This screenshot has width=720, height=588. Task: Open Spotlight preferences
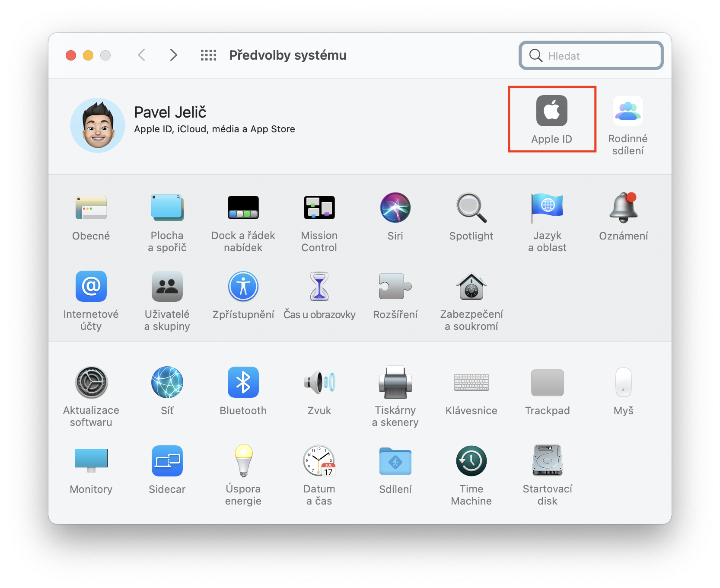click(x=471, y=217)
